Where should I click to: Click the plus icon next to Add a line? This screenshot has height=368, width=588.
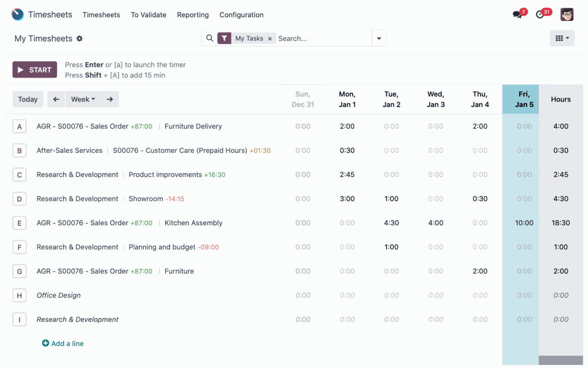46,343
